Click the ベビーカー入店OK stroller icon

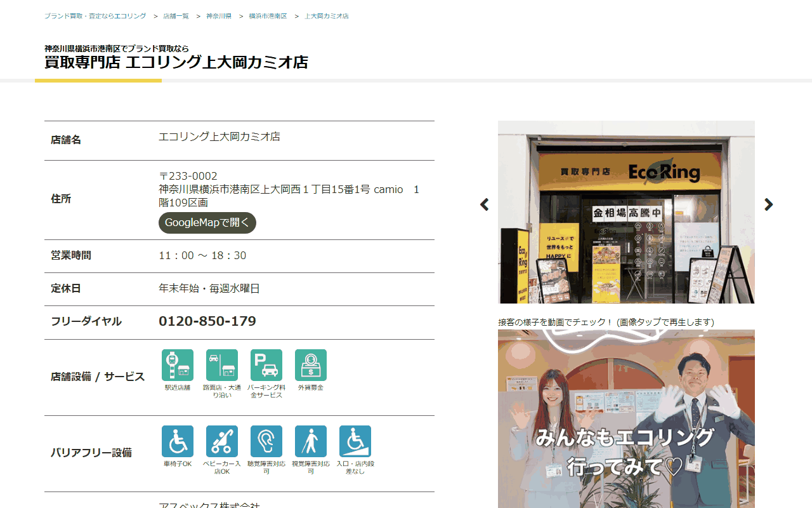click(222, 441)
